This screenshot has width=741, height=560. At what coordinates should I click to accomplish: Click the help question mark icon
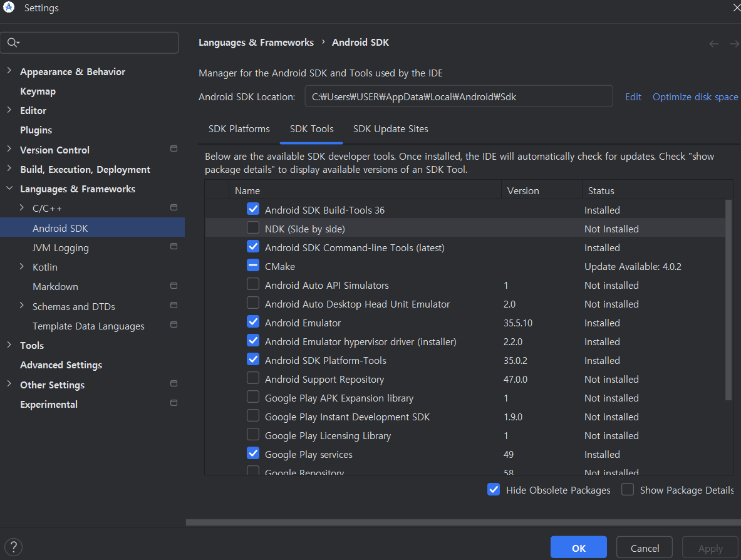[14, 547]
